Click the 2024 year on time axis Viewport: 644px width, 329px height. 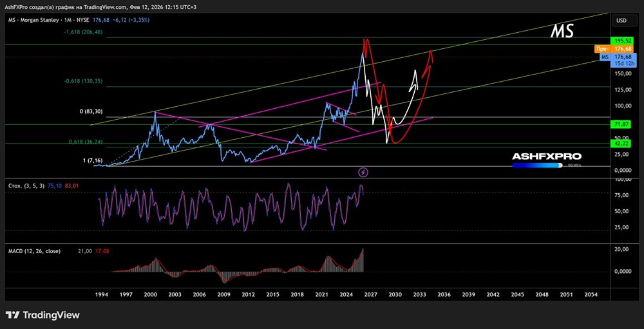coord(346,295)
